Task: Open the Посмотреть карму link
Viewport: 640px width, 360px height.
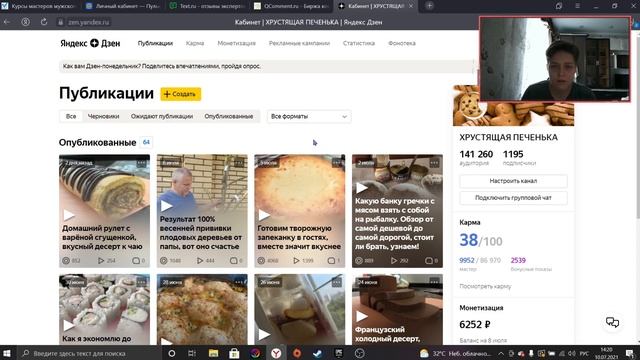Action: [x=485, y=287]
